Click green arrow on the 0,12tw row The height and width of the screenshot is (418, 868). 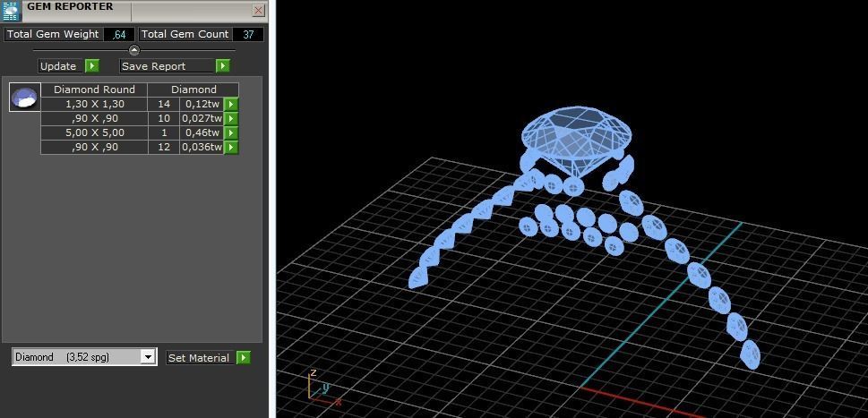coord(231,104)
